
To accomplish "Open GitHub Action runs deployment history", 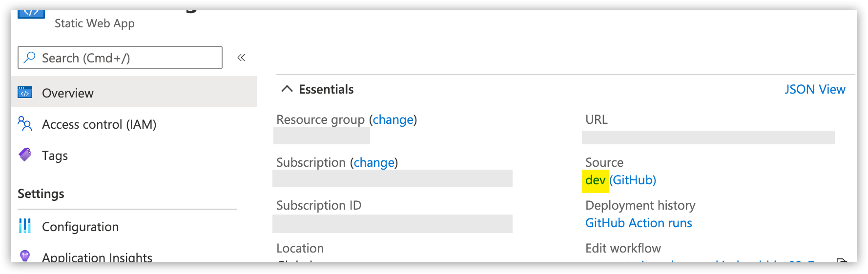I will [x=639, y=223].
